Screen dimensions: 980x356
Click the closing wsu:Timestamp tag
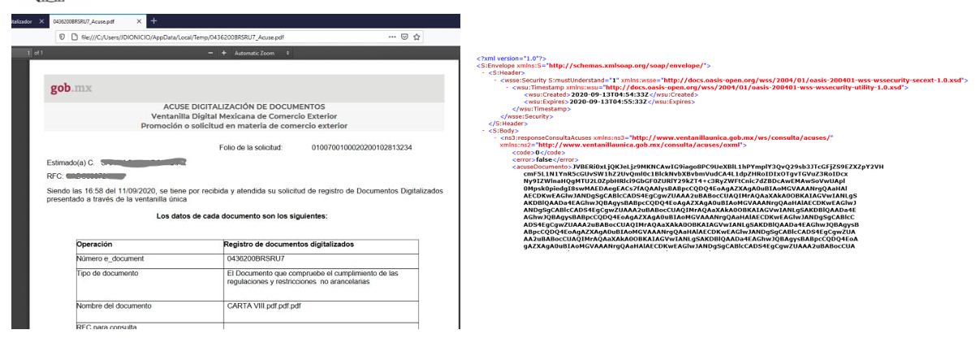541,109
